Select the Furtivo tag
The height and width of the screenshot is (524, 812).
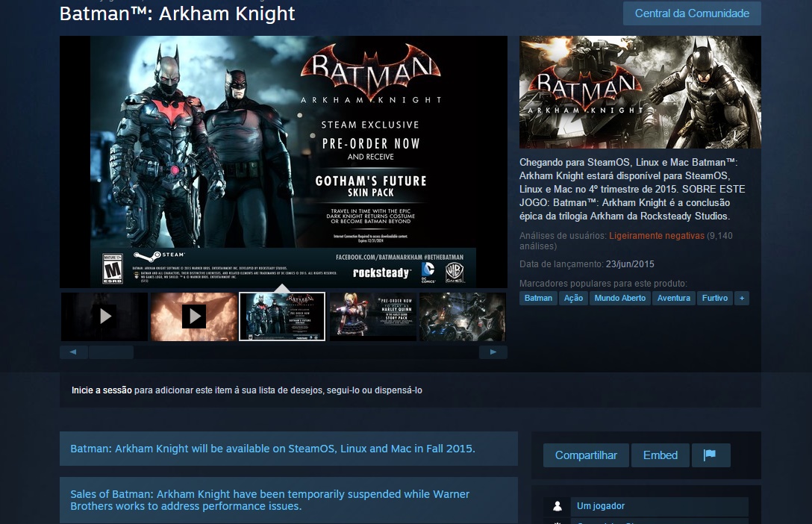[x=715, y=299]
